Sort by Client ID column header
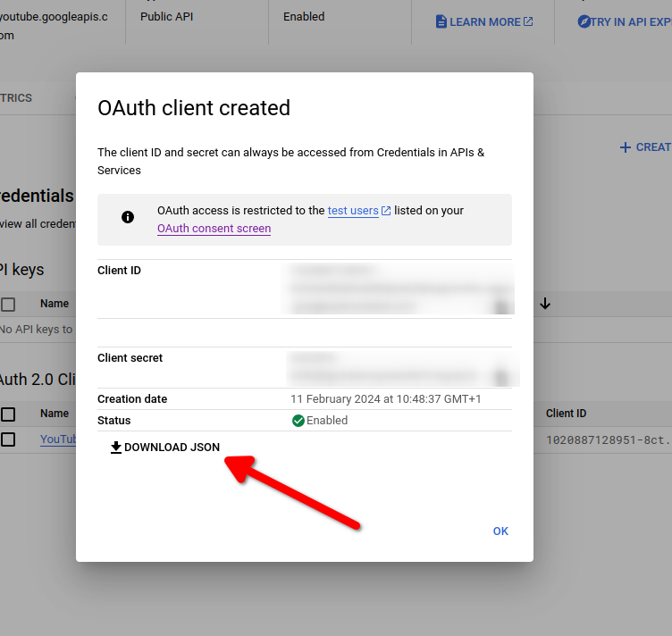 [x=566, y=414]
